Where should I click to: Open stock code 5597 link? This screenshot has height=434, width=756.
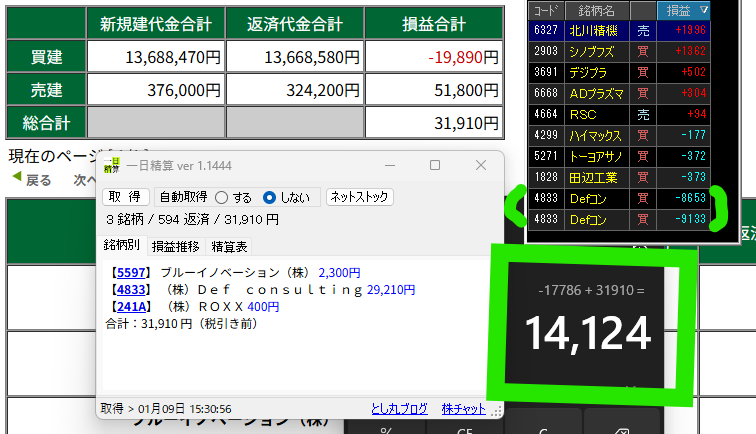point(131,272)
